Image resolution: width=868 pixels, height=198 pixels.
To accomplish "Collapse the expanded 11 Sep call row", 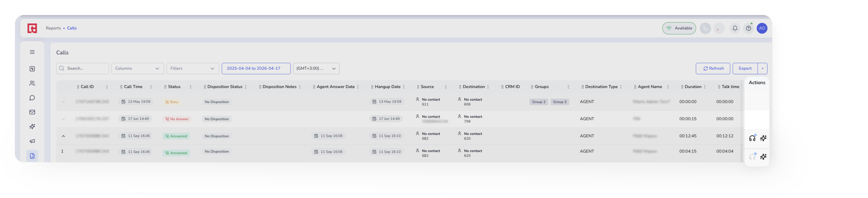I will (x=63, y=136).
